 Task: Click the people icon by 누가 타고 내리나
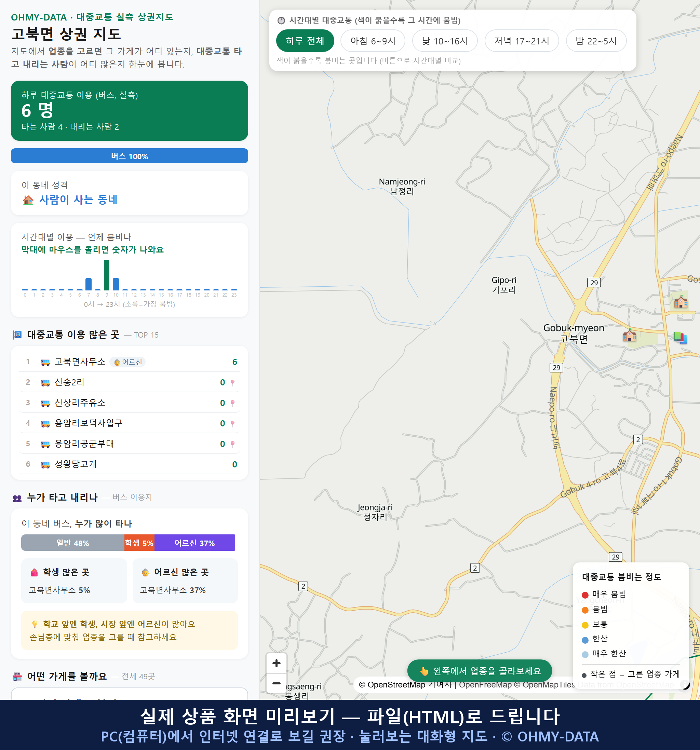[17, 498]
